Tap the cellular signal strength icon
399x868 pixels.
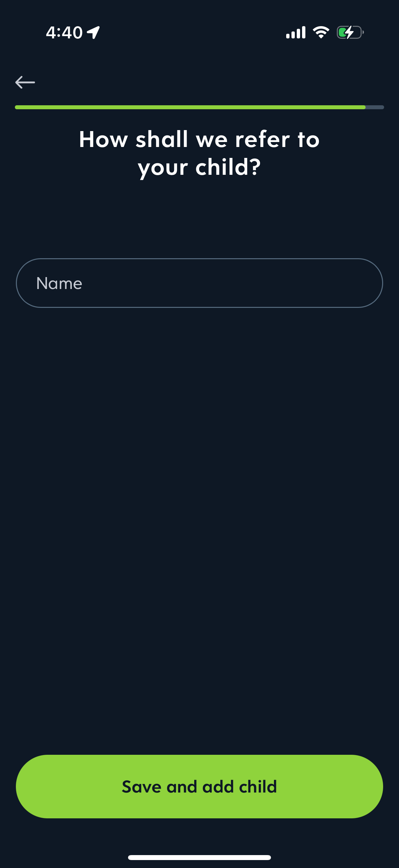296,33
